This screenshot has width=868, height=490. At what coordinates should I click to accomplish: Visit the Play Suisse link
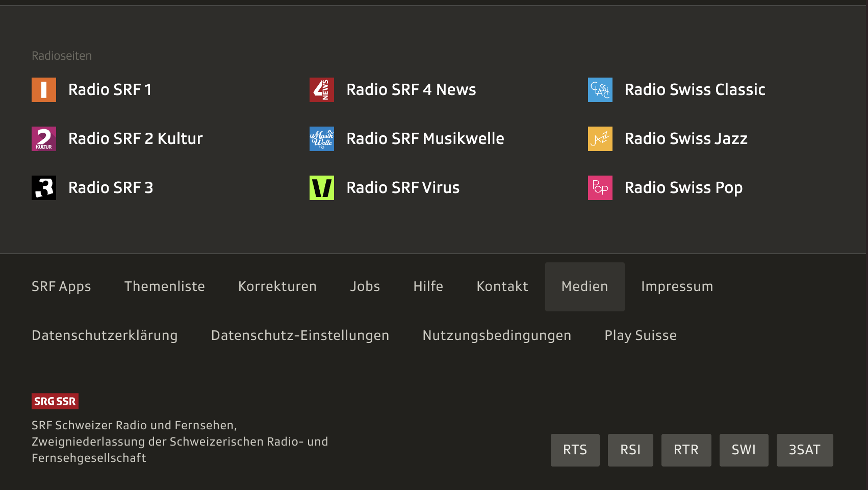(x=641, y=336)
